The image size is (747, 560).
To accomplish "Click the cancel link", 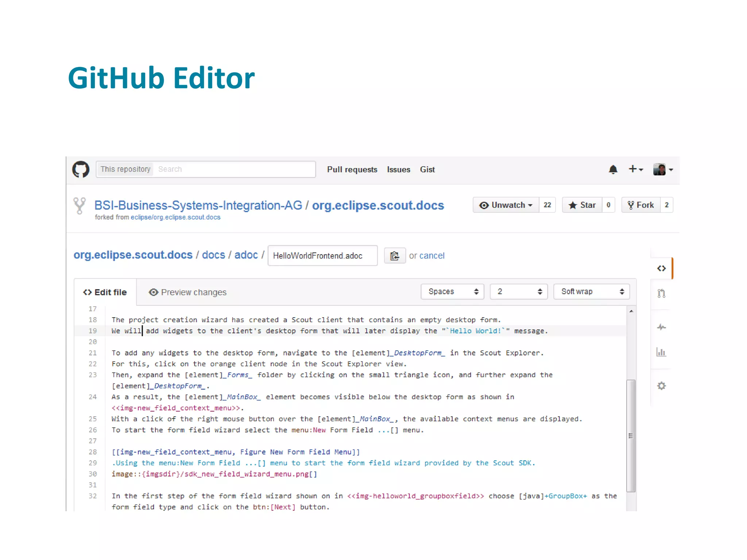I will click(432, 256).
